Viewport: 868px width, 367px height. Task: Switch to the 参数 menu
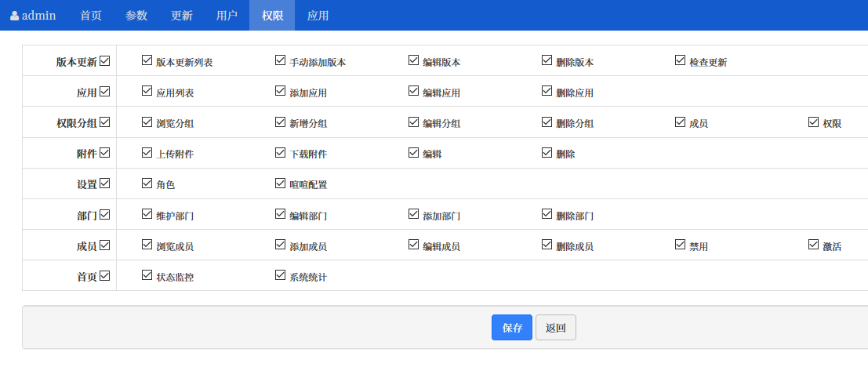[x=136, y=16]
